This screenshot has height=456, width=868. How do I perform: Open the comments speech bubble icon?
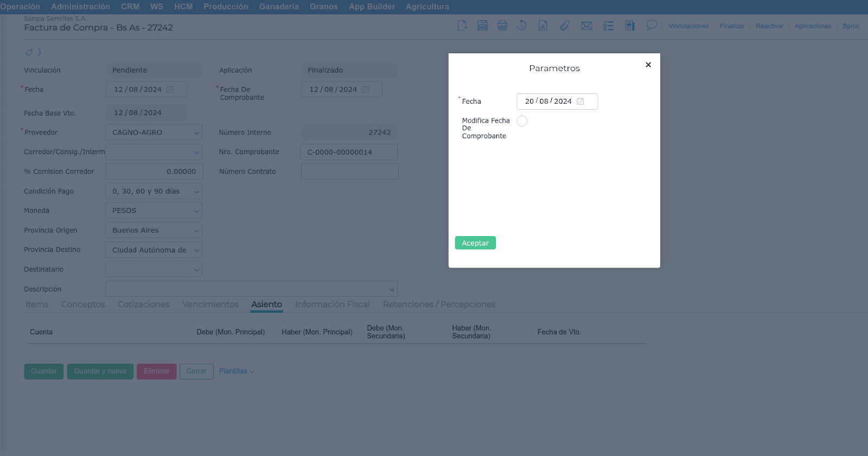tap(652, 25)
